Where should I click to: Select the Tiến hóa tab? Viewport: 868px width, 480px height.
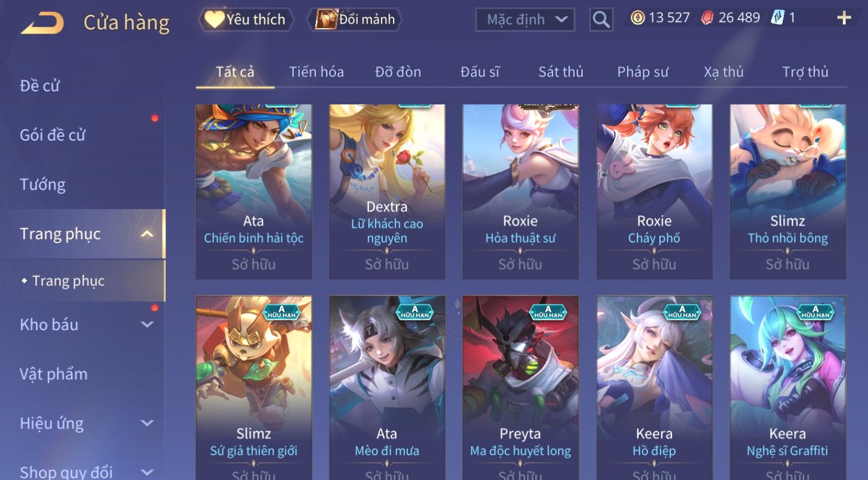click(x=316, y=72)
